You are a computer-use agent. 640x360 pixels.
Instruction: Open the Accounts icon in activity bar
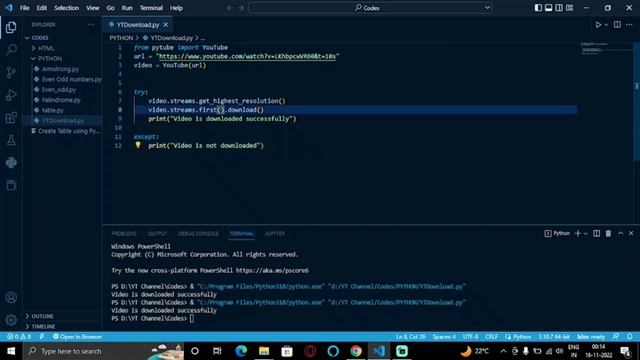(x=11, y=297)
